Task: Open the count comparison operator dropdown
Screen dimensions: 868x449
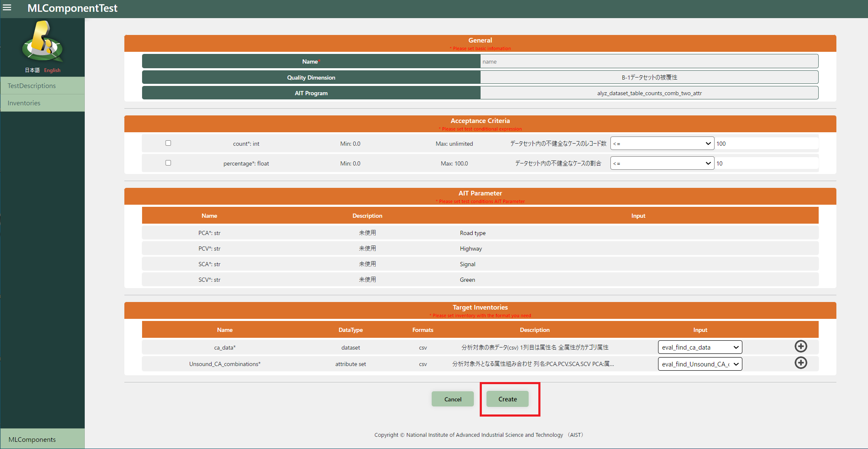Action: tap(662, 144)
